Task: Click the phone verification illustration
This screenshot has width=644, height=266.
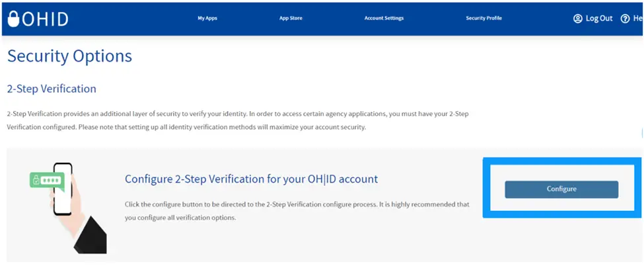Action: click(x=68, y=208)
